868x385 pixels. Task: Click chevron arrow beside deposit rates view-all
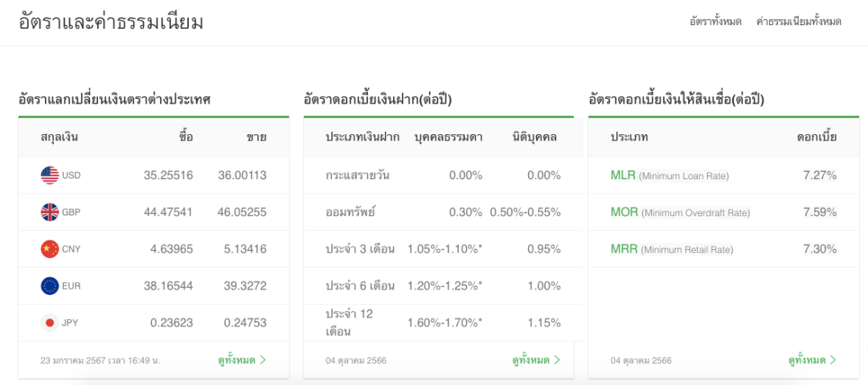pos(558,360)
